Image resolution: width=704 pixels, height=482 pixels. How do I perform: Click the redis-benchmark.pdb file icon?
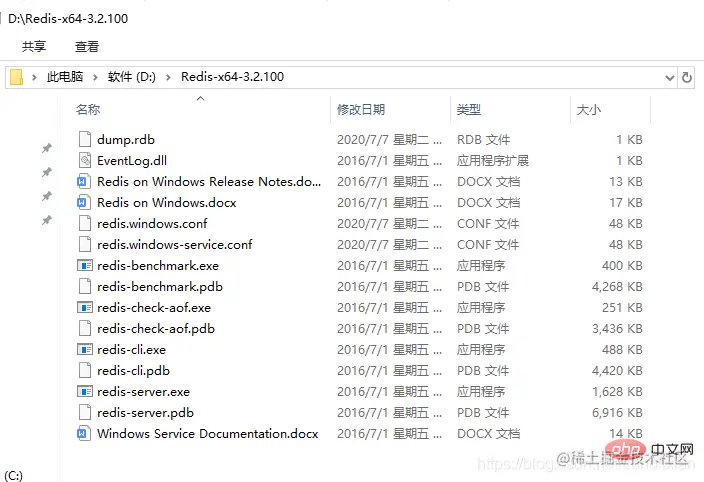(85, 286)
